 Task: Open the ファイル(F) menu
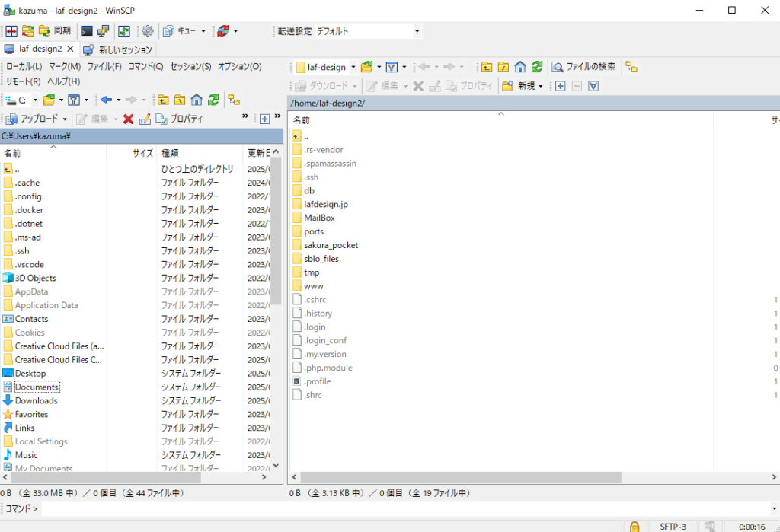(x=104, y=67)
